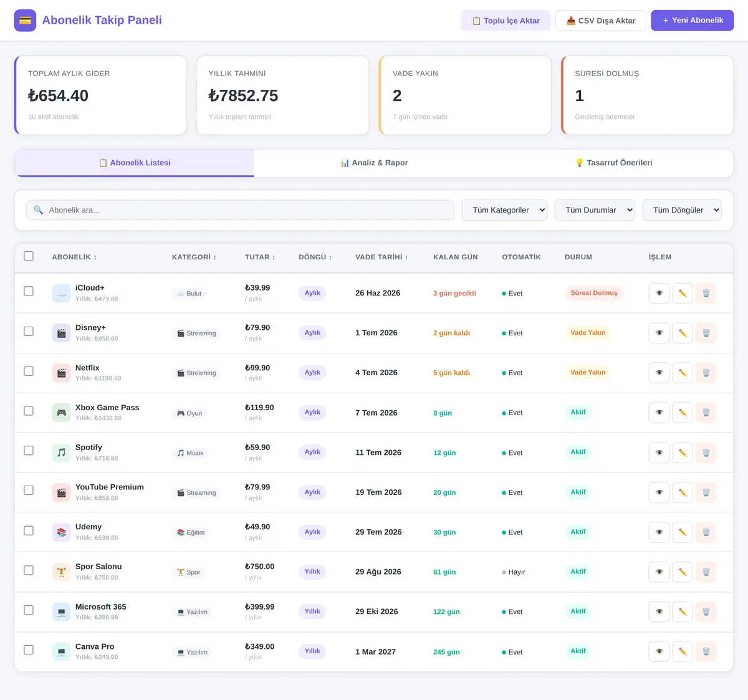Click the Abonelik Takip Paneli logo icon
The height and width of the screenshot is (700, 748).
tap(25, 21)
